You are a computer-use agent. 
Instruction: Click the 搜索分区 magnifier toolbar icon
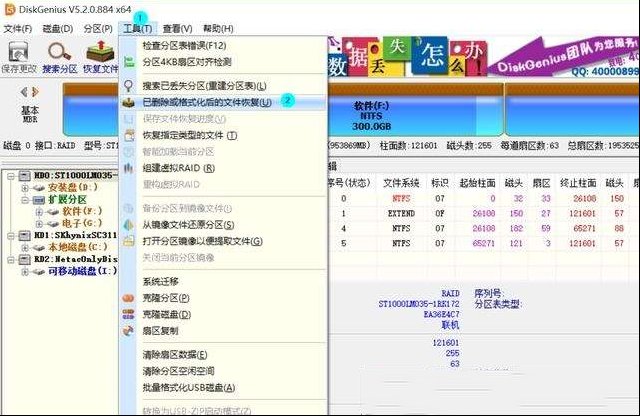pyautogui.click(x=59, y=55)
